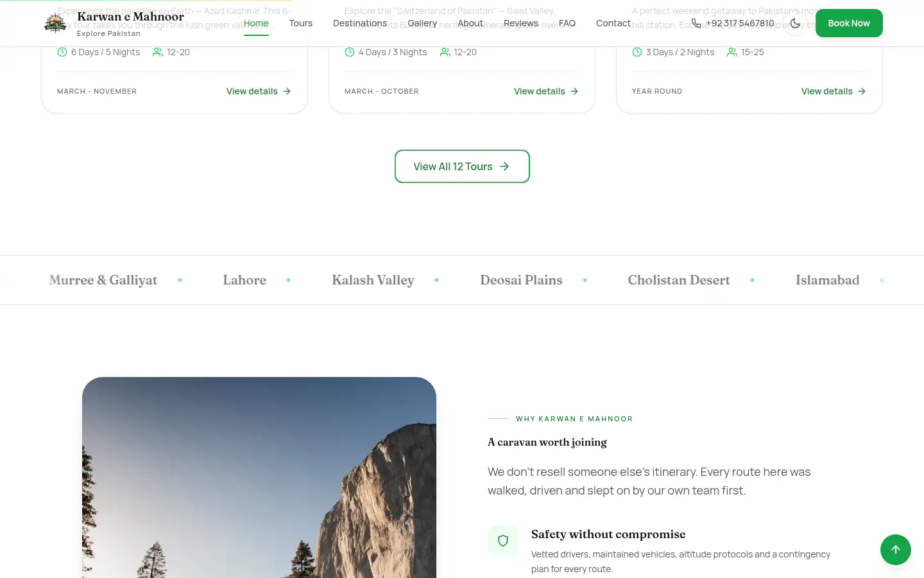Screen dimensions: 924x578
Task: Open the FAQ nav item
Action: click(567, 23)
